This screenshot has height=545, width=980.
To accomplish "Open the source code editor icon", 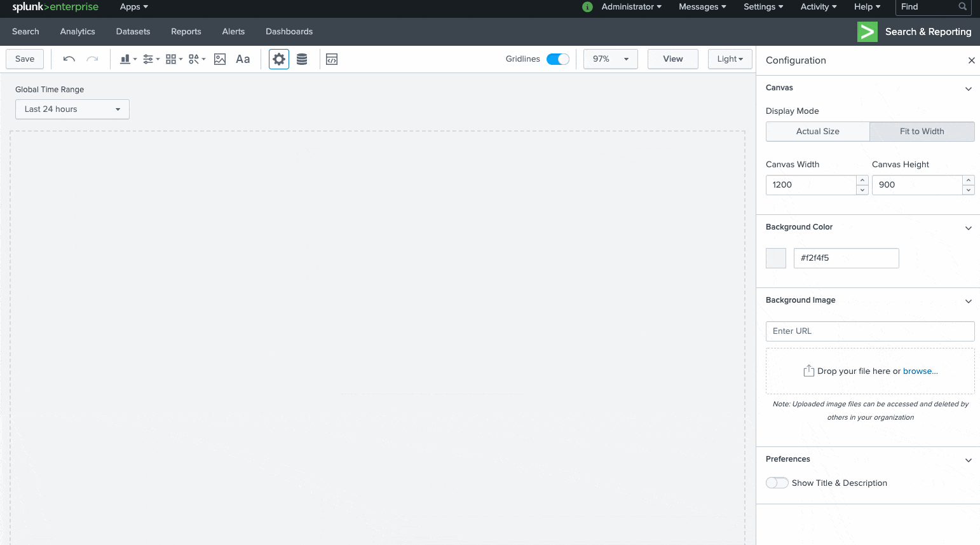I will coord(332,59).
